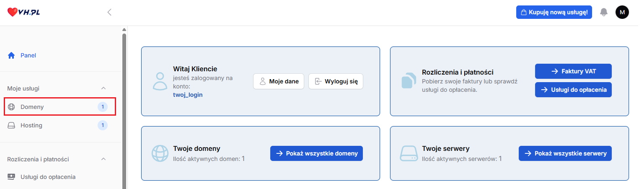This screenshot has height=189, width=644.
Task: Click the Panel home icon
Action: coord(11,55)
